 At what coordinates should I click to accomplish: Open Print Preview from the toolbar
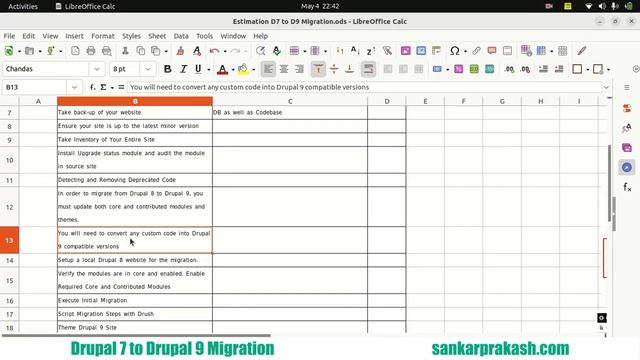tap(107, 51)
